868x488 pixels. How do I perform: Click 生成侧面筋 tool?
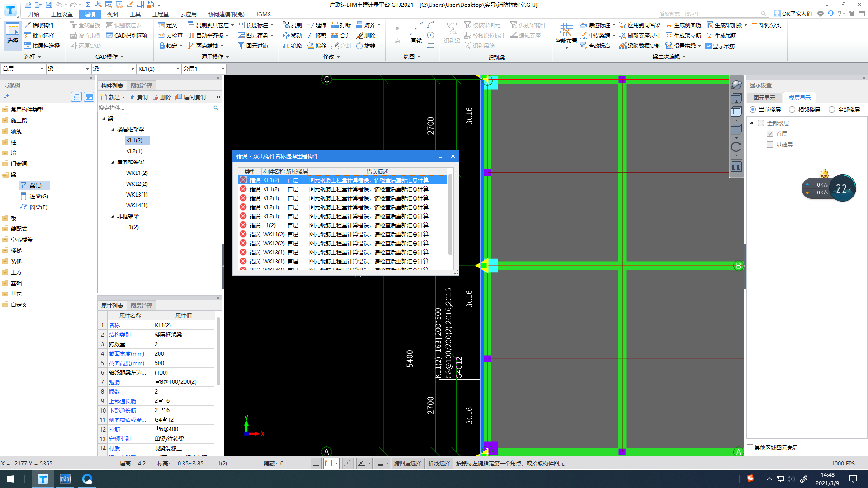coord(684,25)
